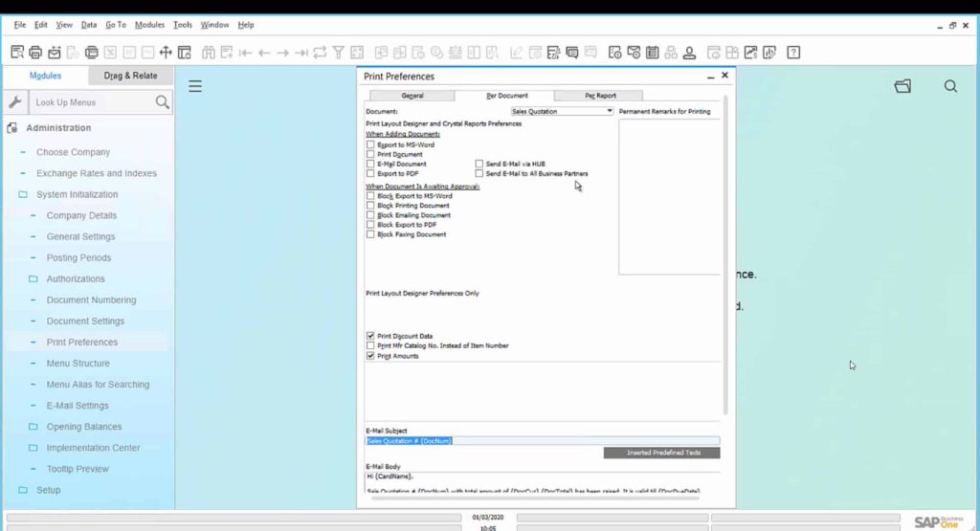This screenshot has width=980, height=531.
Task: Check the E-Mail Document option
Action: pos(370,164)
